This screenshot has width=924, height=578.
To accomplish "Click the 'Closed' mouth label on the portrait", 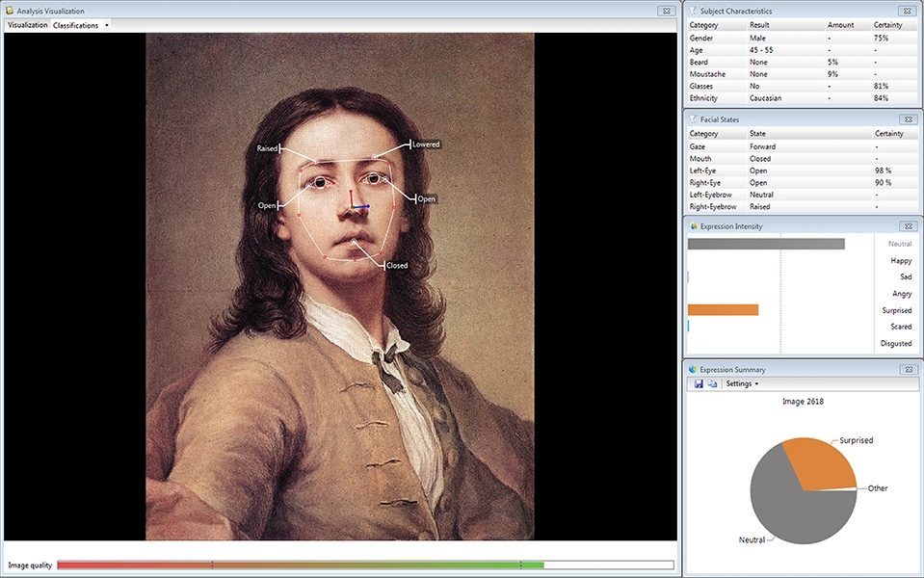I will [397, 266].
